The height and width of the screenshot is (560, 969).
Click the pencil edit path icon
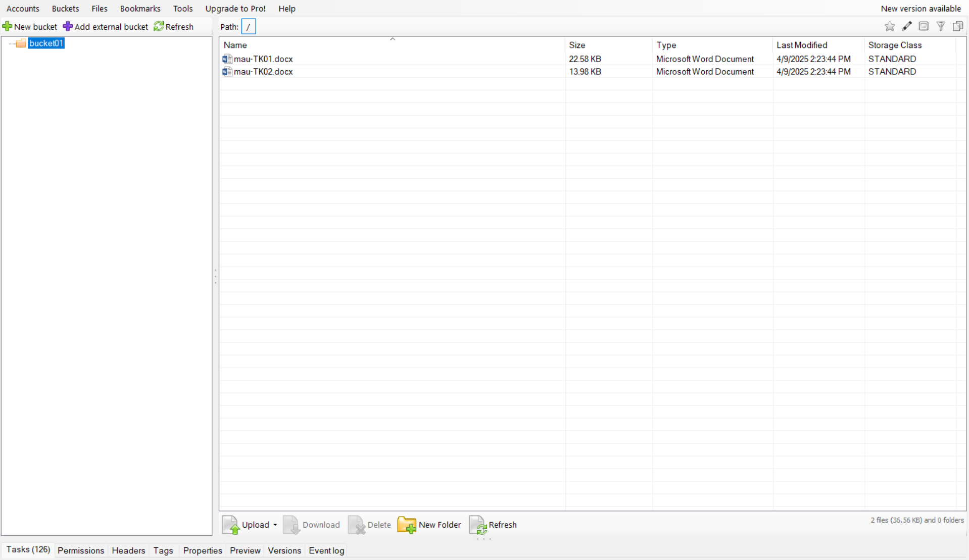[907, 27]
